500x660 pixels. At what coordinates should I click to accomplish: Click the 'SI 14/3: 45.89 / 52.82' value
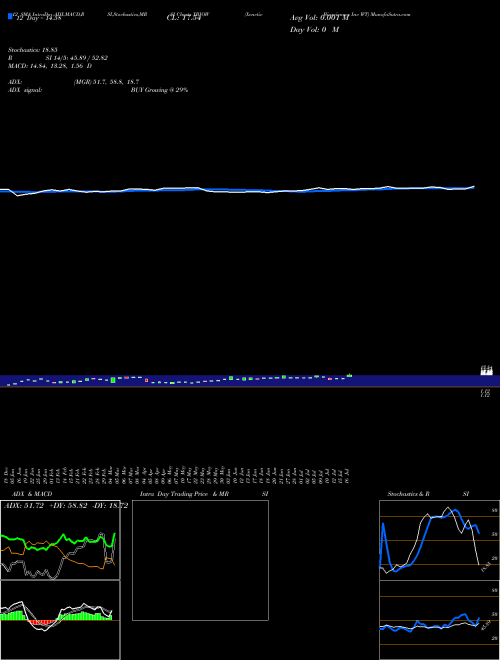pos(77,58)
